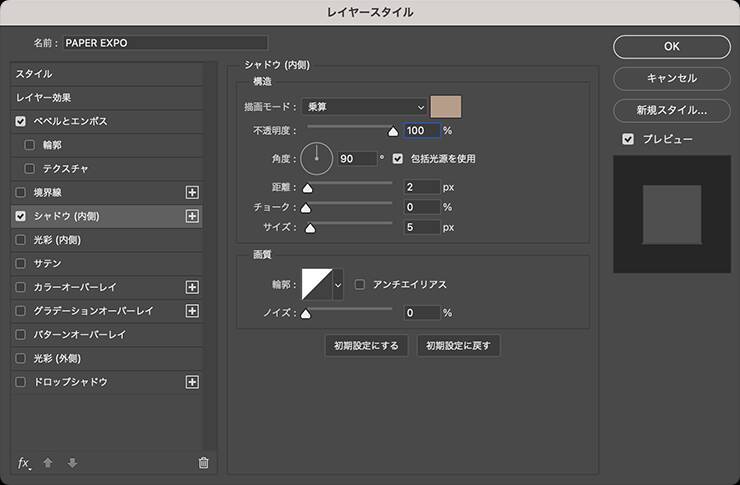Uncheck the プレビュー checkbox
This screenshot has width=740, height=485.
(x=628, y=139)
